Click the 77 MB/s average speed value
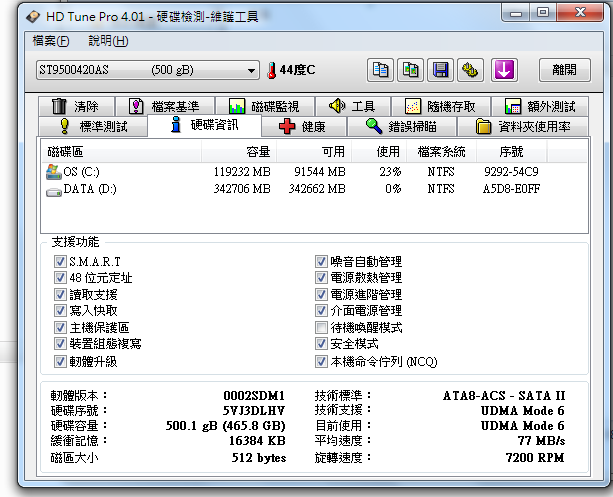Screen dimensions: 613x497 tap(541, 441)
